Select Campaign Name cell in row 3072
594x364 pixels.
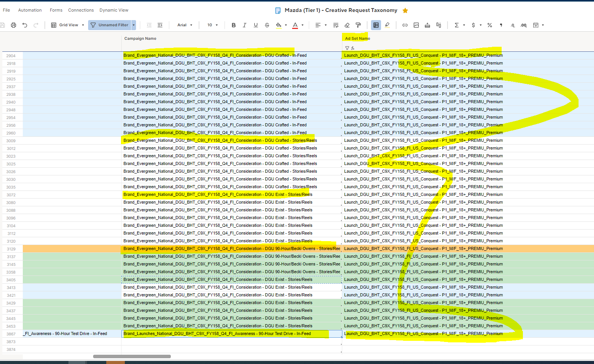click(231, 195)
